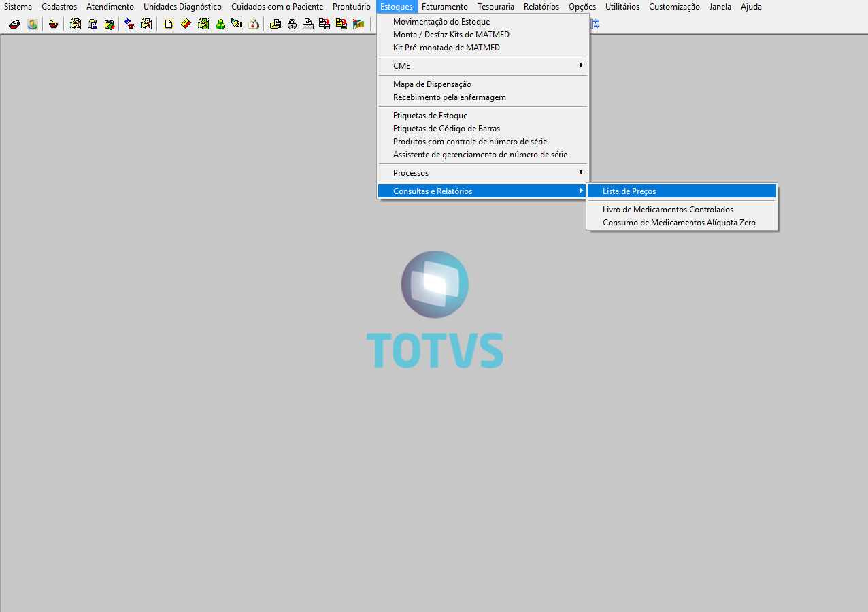868x612 pixels.
Task: Open the Unidades Diagnóstico menu
Action: tap(182, 7)
